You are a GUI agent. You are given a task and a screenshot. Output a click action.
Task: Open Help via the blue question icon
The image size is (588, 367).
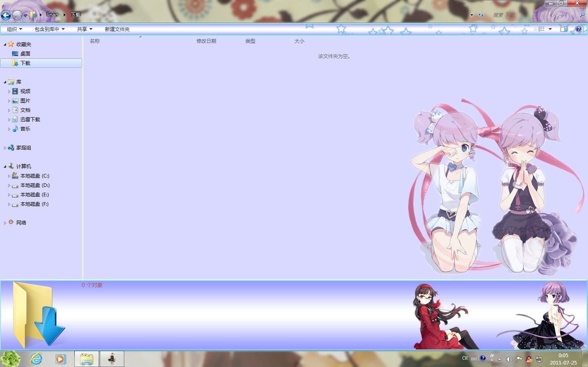(578, 29)
